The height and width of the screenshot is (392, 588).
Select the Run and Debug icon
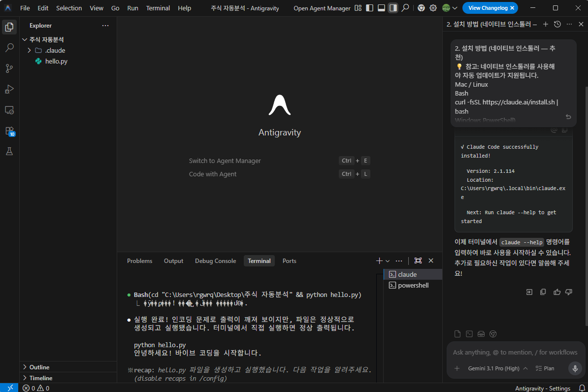(9, 89)
